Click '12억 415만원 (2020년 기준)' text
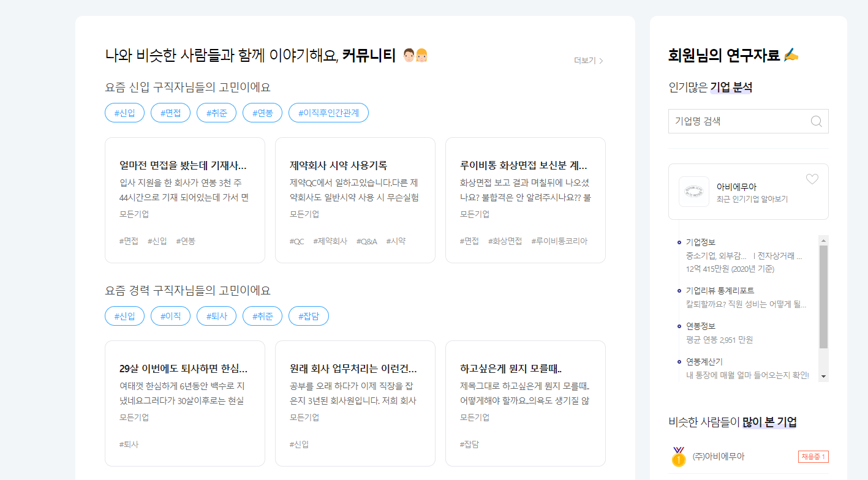The height and width of the screenshot is (480, 868). tap(730, 269)
